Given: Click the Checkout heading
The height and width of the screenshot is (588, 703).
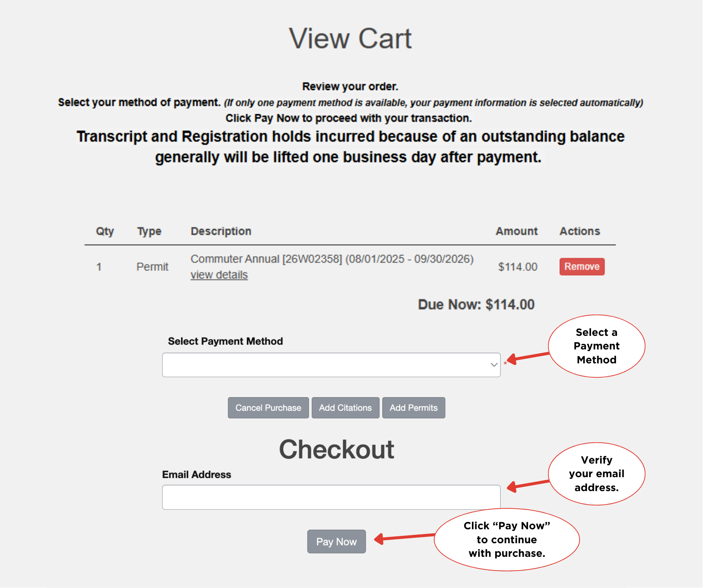Looking at the screenshot, I should [x=336, y=449].
